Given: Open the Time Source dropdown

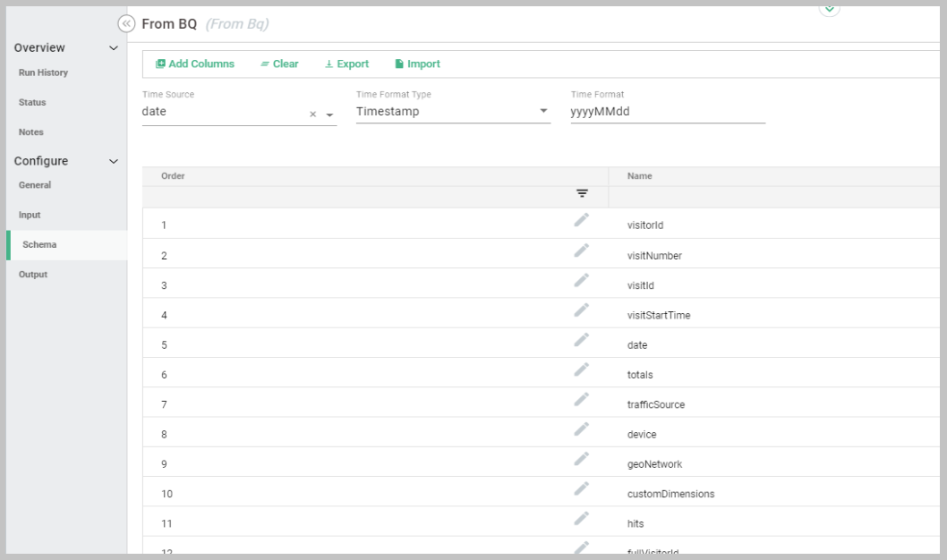Looking at the screenshot, I should coord(329,115).
